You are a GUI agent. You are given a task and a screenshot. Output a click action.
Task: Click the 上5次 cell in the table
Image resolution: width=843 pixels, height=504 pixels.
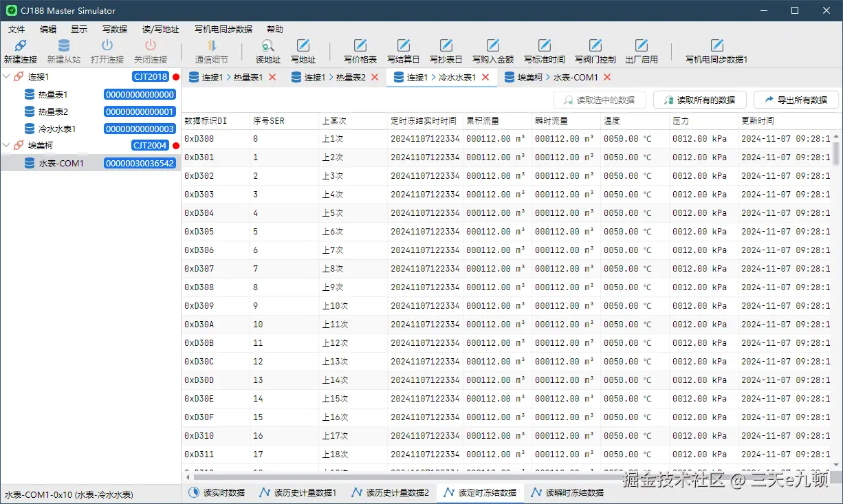pyautogui.click(x=353, y=213)
